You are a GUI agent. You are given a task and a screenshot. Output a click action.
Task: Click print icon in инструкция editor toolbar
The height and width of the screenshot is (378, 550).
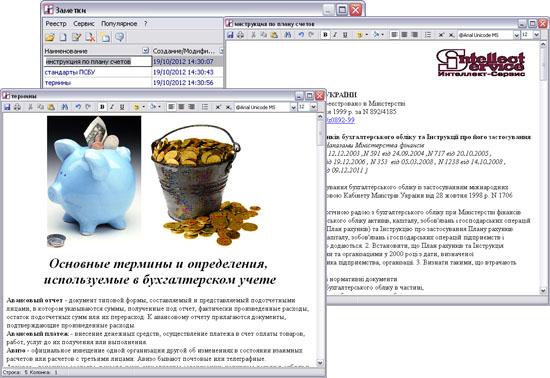point(240,35)
